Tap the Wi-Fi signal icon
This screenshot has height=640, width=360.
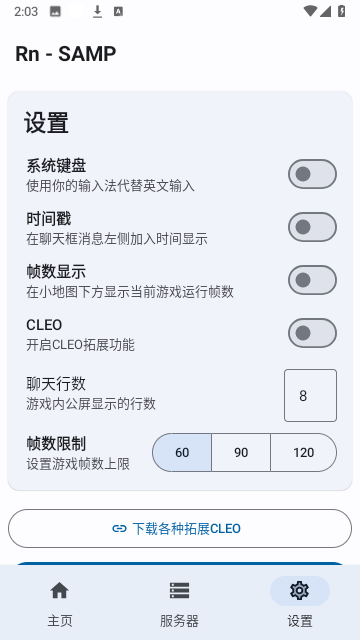coord(310,11)
